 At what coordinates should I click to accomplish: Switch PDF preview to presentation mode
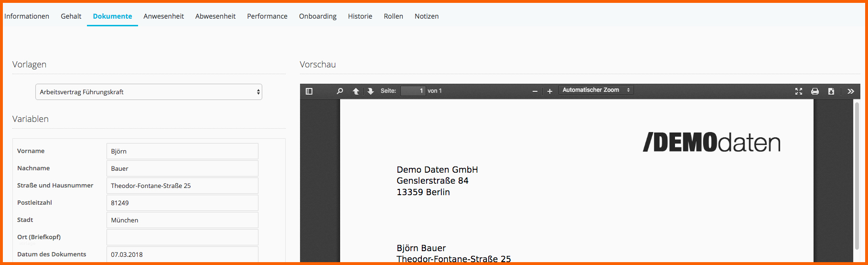(799, 91)
